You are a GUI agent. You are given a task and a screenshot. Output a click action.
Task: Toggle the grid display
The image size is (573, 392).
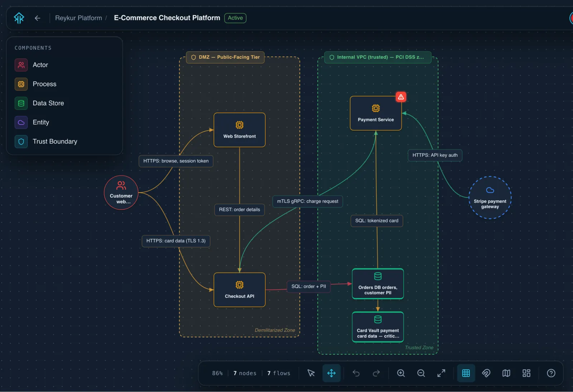(x=466, y=373)
